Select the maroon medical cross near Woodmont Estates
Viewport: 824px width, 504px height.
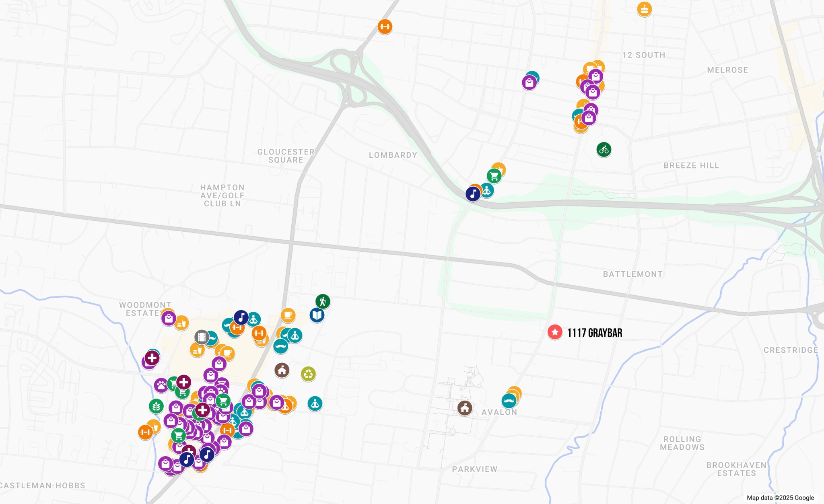pyautogui.click(x=152, y=358)
